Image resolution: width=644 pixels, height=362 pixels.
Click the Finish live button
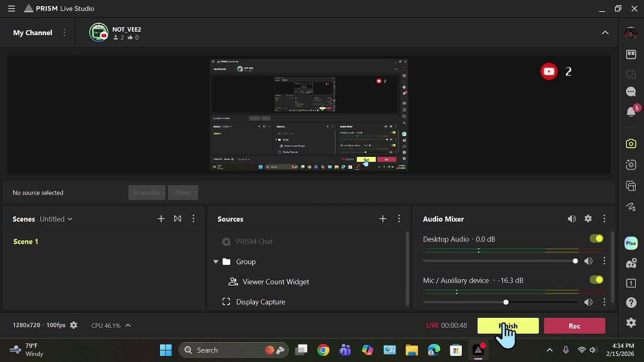[508, 326]
